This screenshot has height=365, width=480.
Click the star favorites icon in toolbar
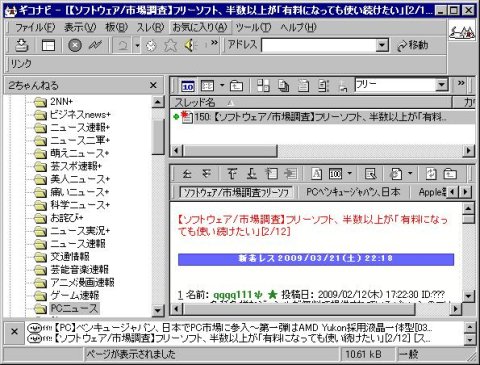170,45
